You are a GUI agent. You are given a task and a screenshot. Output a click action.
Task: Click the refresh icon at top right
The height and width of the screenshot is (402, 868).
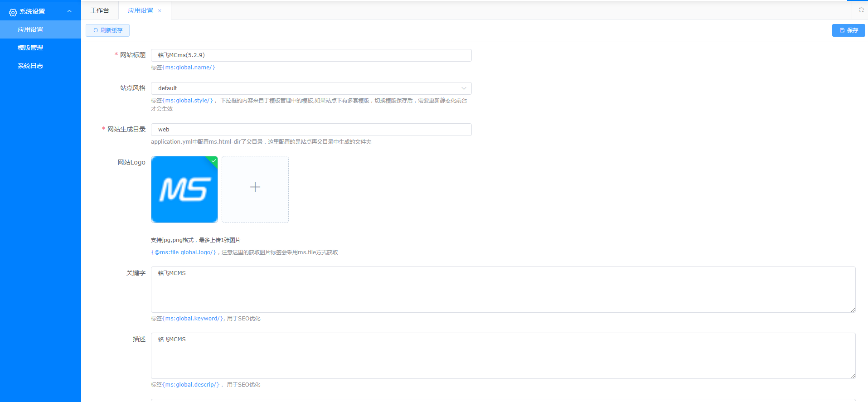[861, 10]
